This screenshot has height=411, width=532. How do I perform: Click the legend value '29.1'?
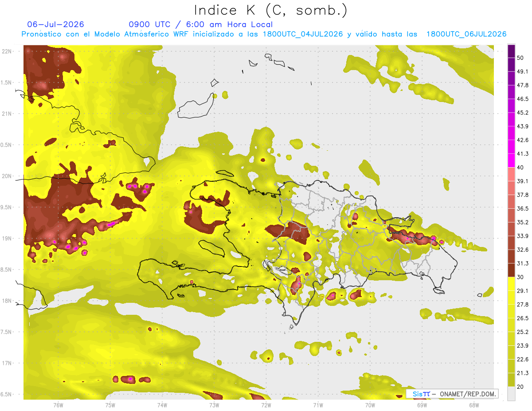pos(523,290)
